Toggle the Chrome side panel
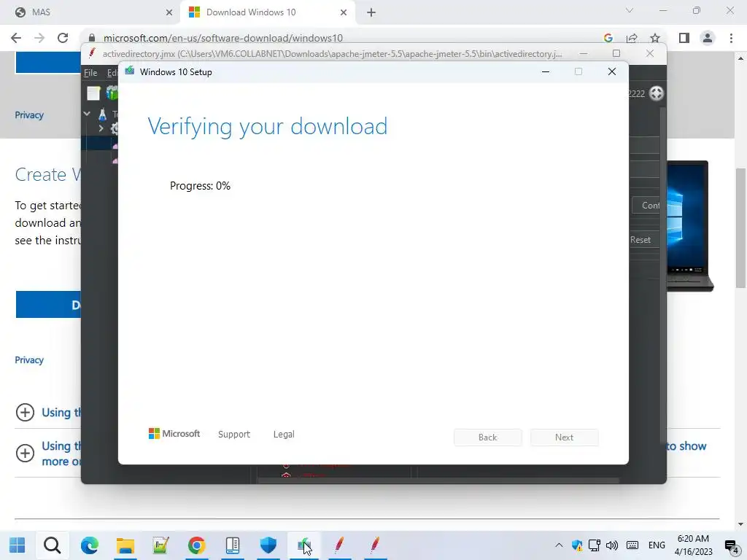The width and height of the screenshot is (747, 560). coord(684,38)
